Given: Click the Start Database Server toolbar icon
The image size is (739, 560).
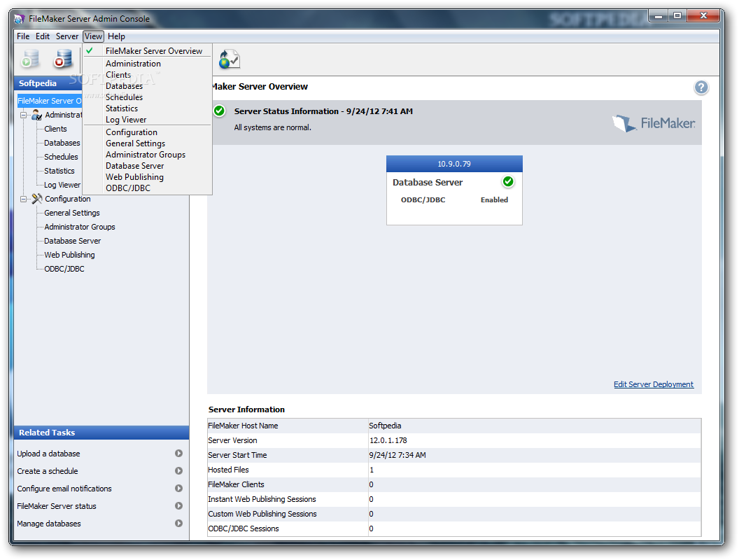Looking at the screenshot, I should (30, 59).
